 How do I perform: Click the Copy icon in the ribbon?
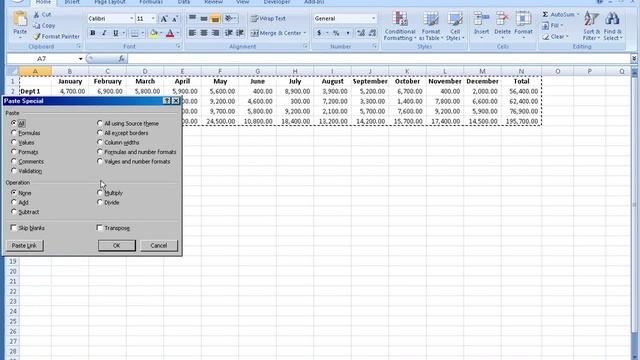37,26
